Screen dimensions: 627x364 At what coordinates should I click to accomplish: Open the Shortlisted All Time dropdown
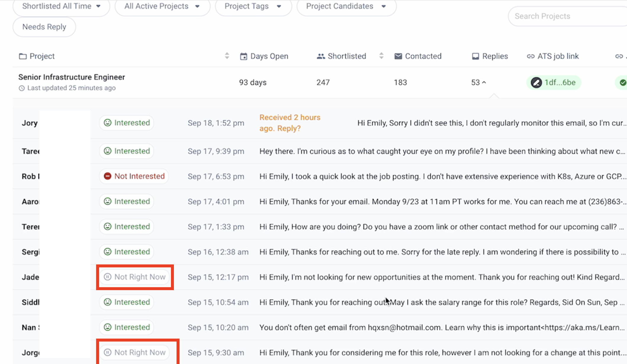pos(61,6)
